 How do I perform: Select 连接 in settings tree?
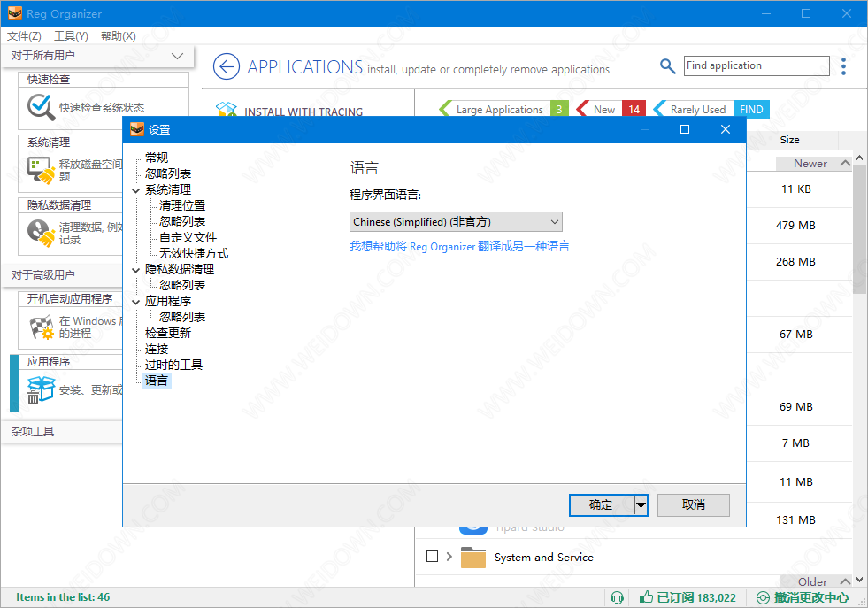[x=157, y=350]
